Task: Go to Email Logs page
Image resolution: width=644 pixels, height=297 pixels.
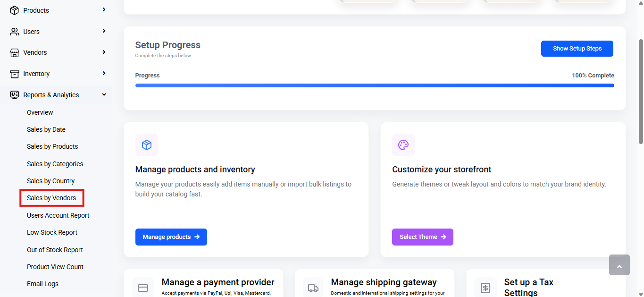Action: click(x=42, y=284)
